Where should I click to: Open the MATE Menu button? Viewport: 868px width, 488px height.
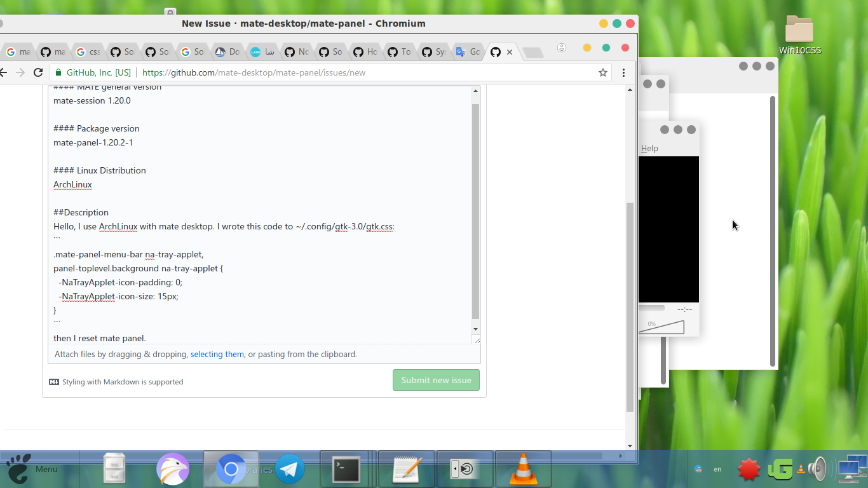pyautogui.click(x=32, y=469)
